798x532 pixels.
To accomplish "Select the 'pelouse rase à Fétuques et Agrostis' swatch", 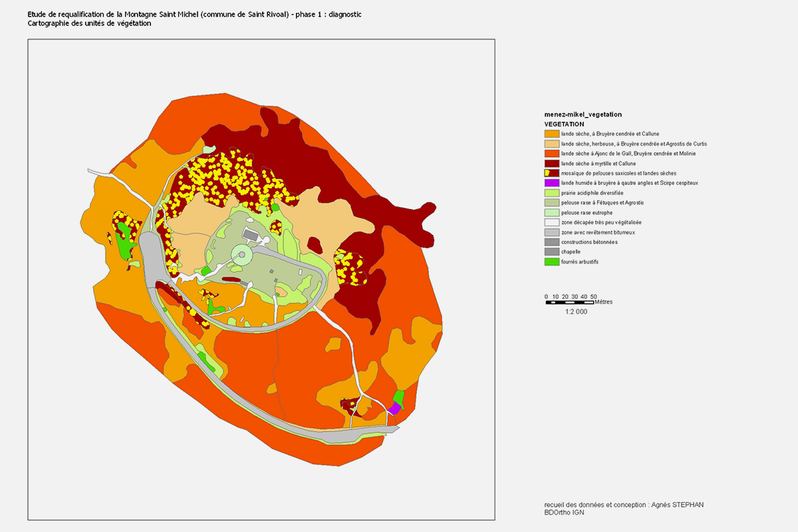I will [x=551, y=203].
